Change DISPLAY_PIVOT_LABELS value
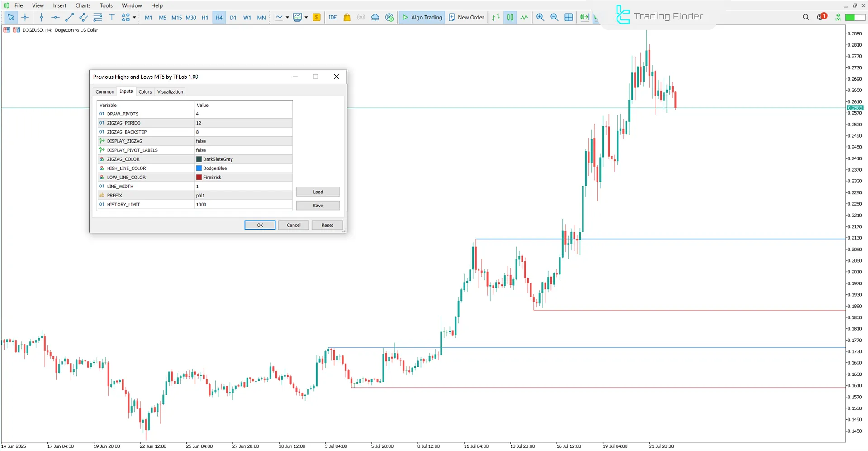The image size is (868, 451). click(x=200, y=150)
